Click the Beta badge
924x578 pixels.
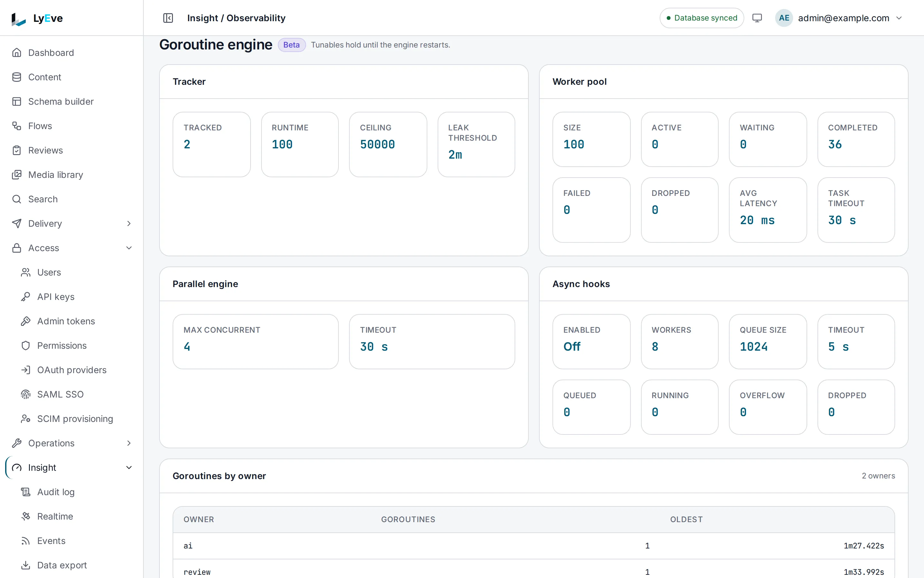291,45
